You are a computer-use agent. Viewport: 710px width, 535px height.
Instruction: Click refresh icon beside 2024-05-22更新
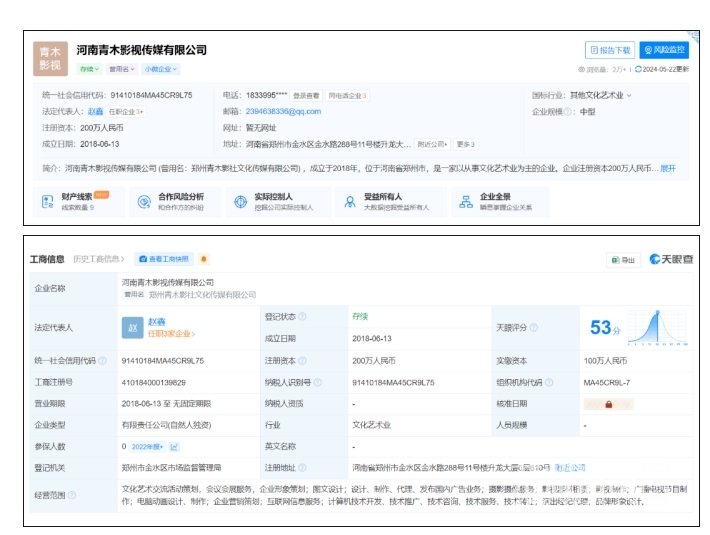[x=638, y=69]
